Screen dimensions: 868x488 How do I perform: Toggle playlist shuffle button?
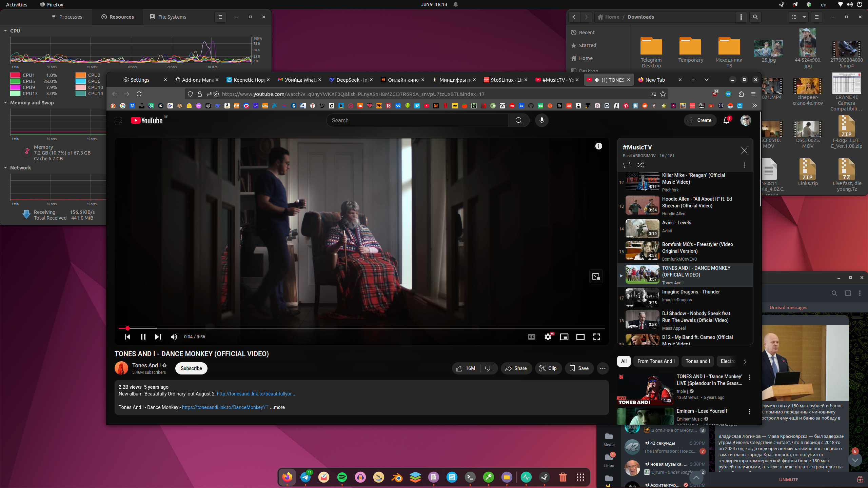click(640, 165)
